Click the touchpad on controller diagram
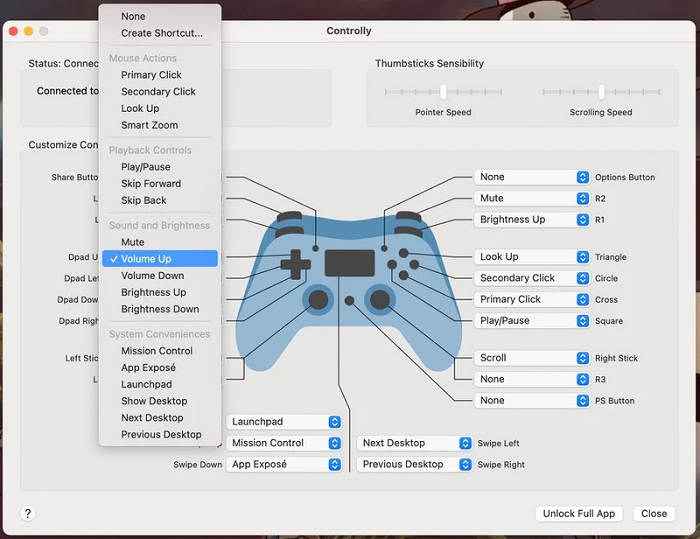This screenshot has height=539, width=700. pos(350,263)
